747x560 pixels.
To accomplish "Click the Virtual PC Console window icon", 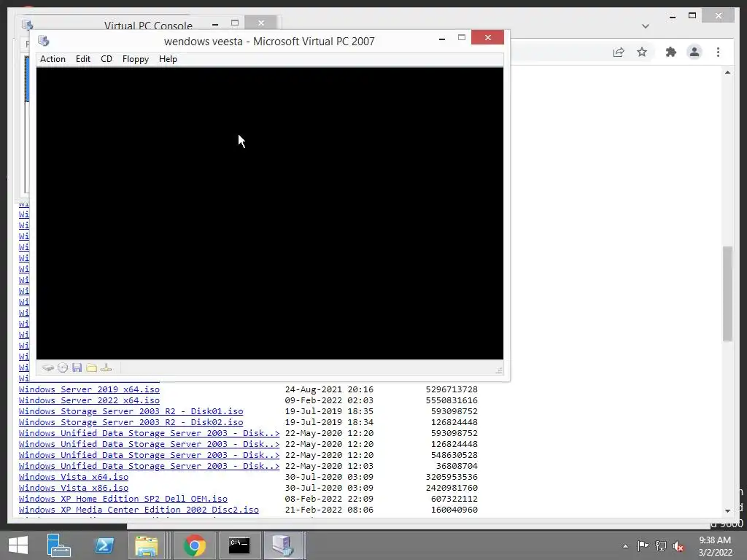I will pos(27,25).
